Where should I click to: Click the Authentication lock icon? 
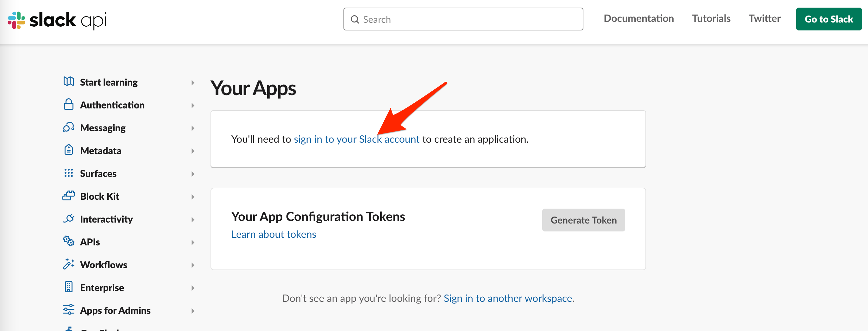click(x=68, y=105)
